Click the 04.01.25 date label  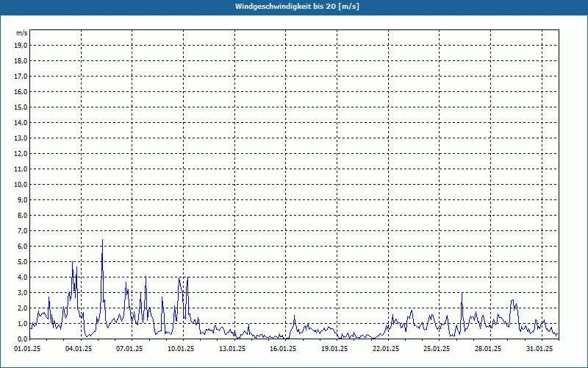[79, 349]
